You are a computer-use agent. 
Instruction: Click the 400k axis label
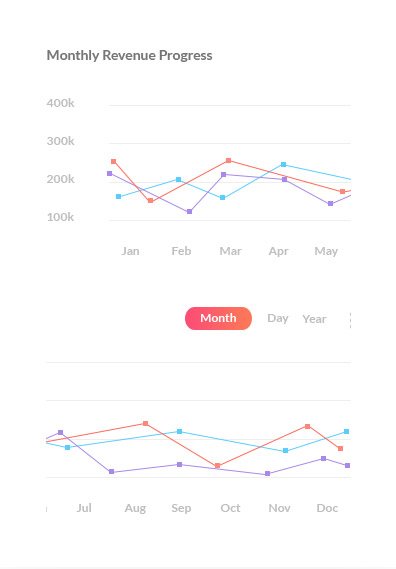click(x=60, y=103)
